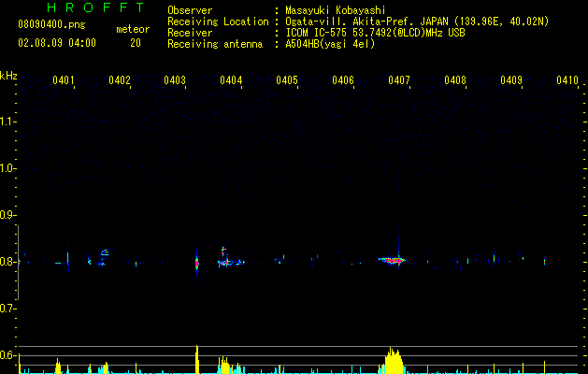This screenshot has height=374, width=588.
Task: Click the tall yellow intensity peak after 0403
Action: tap(197, 359)
